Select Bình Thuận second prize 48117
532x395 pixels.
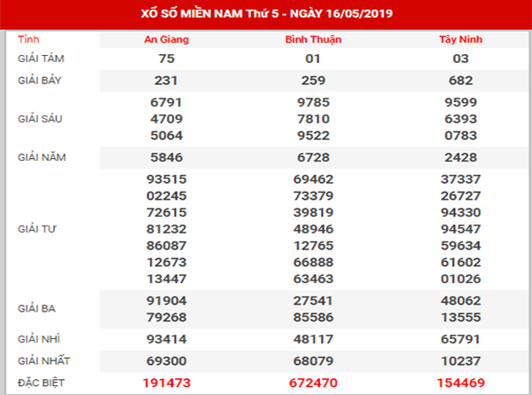coord(313,338)
